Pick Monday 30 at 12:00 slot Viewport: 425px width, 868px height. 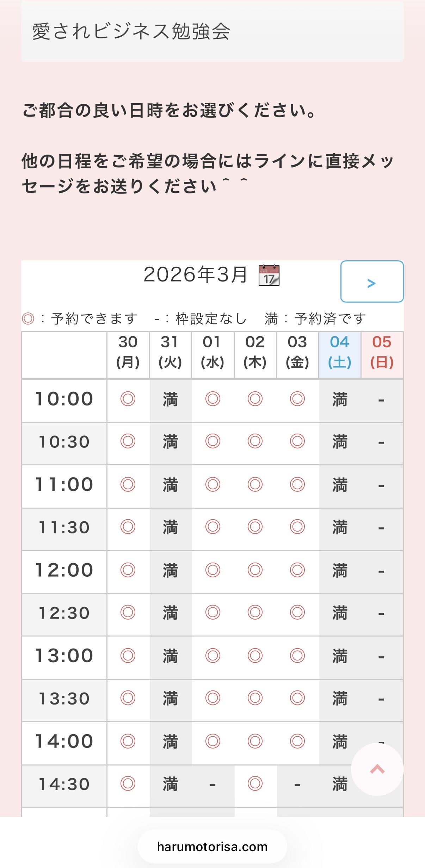click(x=128, y=570)
